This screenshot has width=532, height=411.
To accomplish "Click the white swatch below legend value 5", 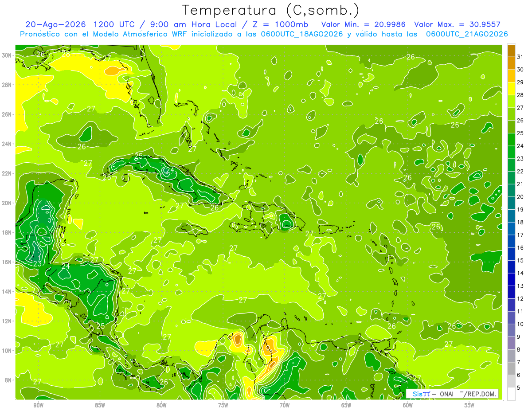I will coord(511,394).
